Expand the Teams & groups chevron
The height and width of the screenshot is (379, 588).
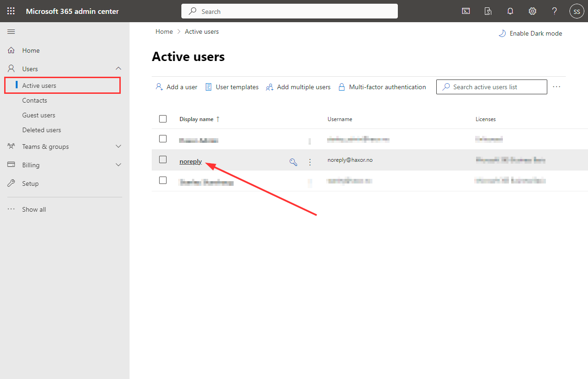[x=118, y=147]
